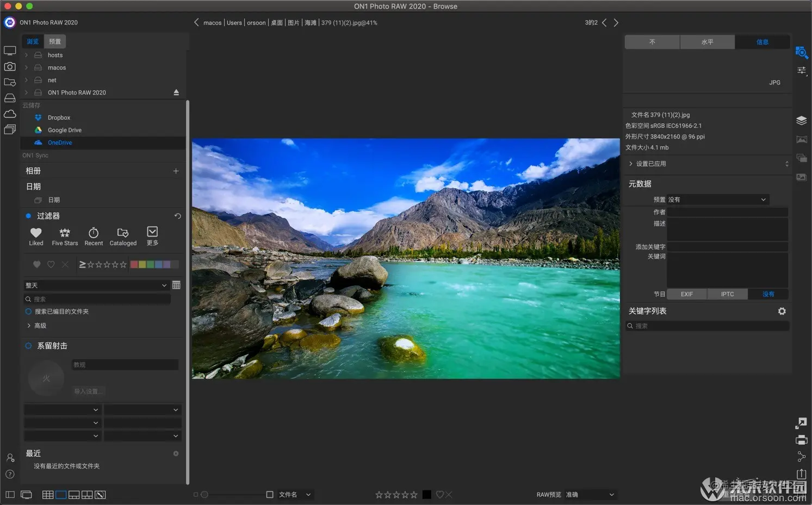812x505 pixels.
Task: Expand the hosts tree item
Action: pos(26,55)
